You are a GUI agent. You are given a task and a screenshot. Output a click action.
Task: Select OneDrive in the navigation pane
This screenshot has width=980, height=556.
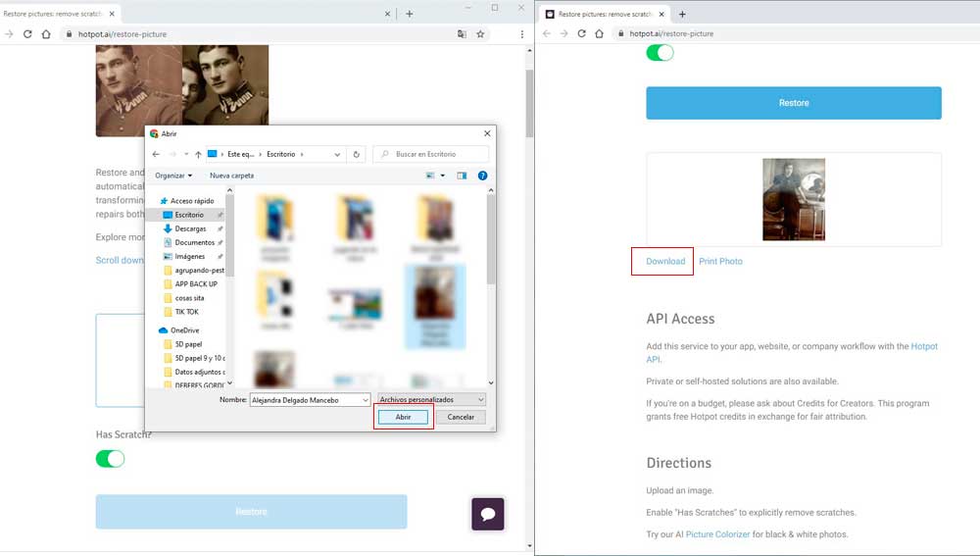[x=184, y=330]
